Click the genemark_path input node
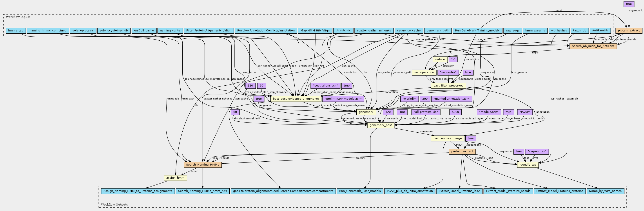The height and width of the screenshot is (211, 644). coord(438,31)
